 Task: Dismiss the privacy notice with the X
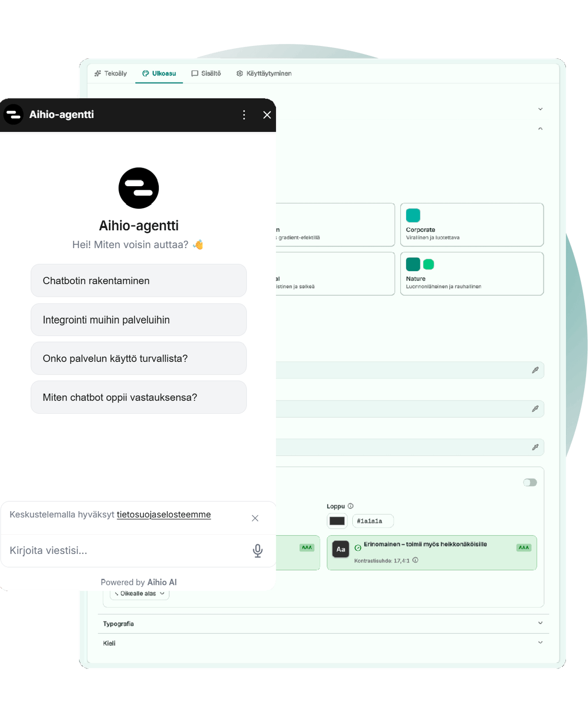[x=255, y=518]
